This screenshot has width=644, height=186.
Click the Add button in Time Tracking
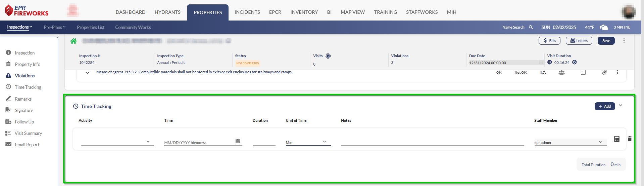[x=604, y=106]
